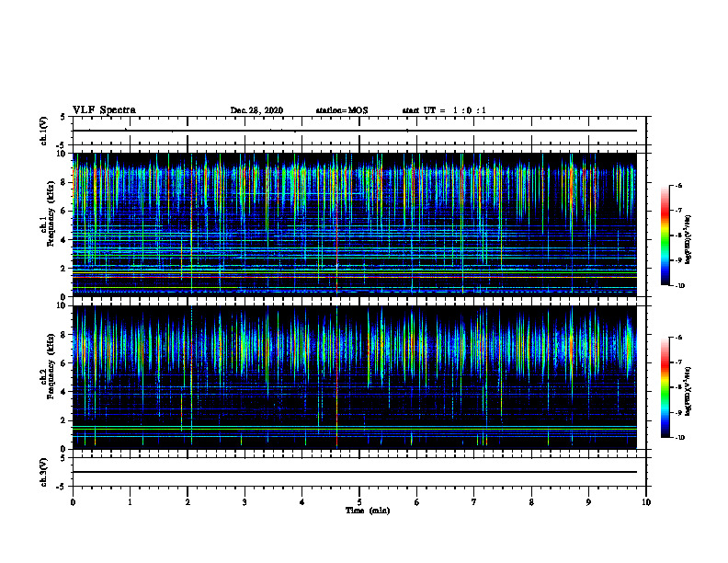
Task: Click the ch.2 spectrogram color scale bar
Action: coord(665,387)
